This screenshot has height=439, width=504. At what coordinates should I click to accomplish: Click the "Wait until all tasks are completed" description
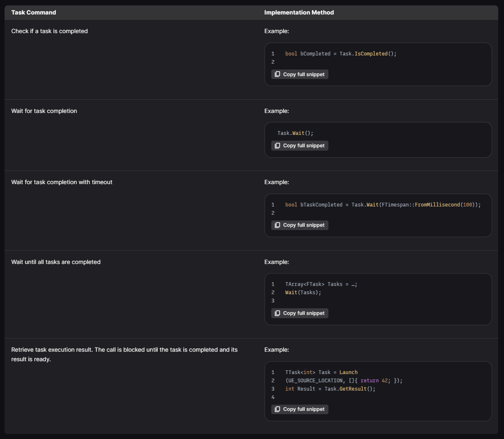(56, 262)
